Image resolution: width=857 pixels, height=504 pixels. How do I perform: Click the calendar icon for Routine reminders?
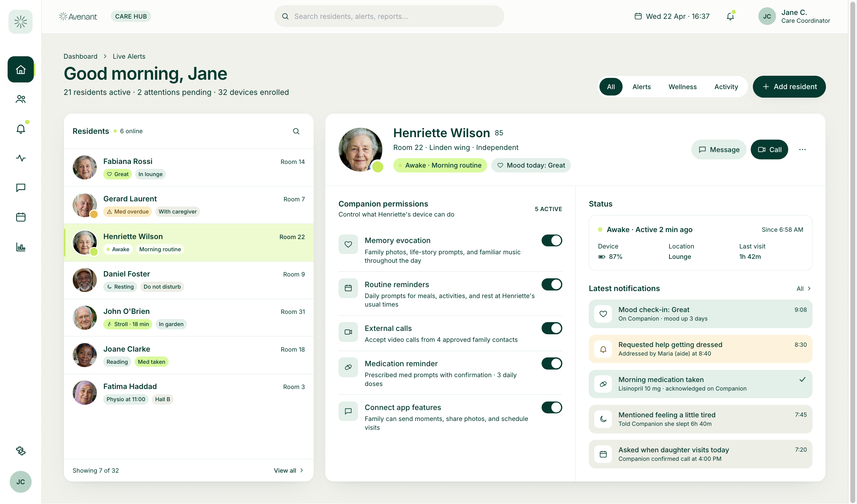[x=348, y=288]
